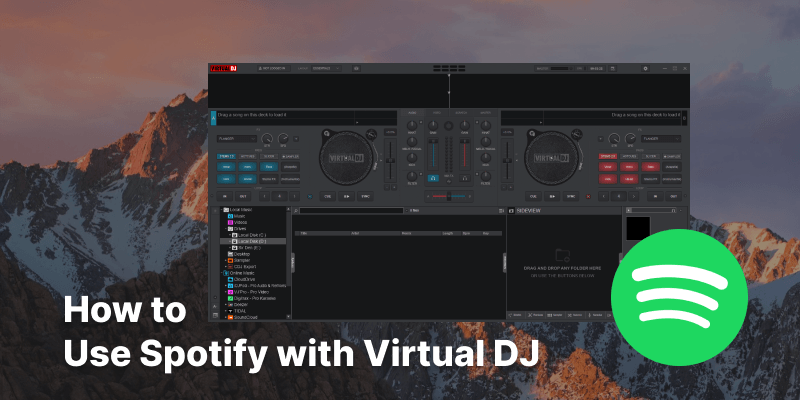Viewport: 800px width, 400px height.
Task: Click the black cover art thumbnail in info panel
Action: click(x=638, y=228)
